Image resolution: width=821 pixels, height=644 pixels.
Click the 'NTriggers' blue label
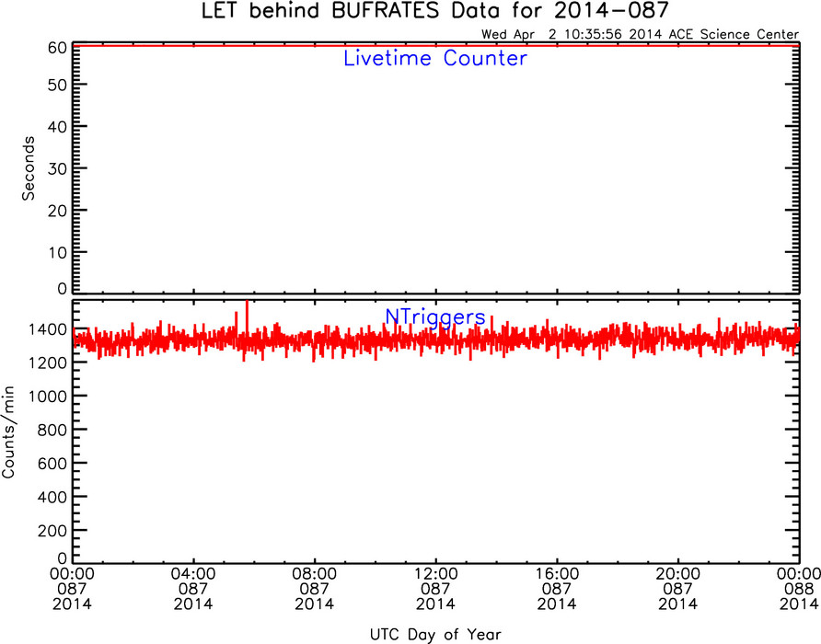click(x=435, y=317)
